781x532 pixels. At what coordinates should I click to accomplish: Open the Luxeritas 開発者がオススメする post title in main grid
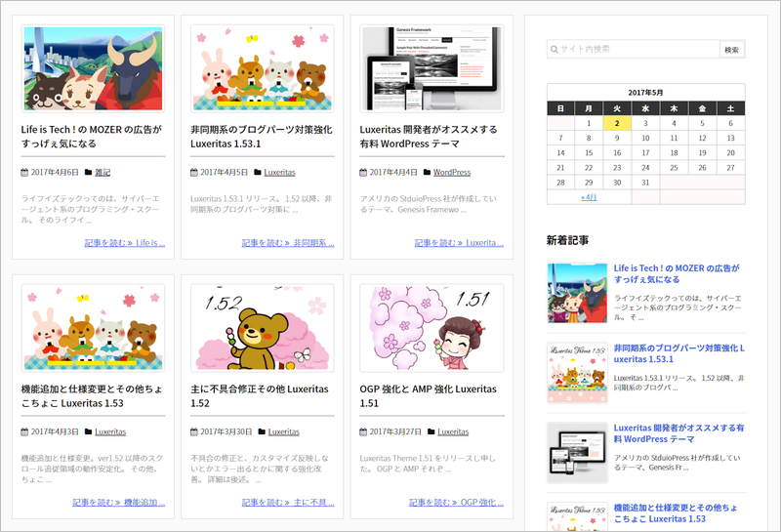429,137
